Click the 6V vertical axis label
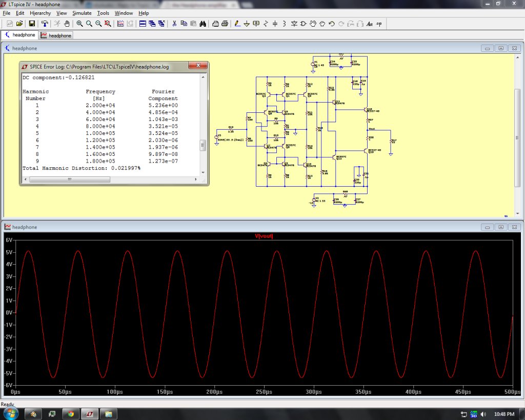Viewport: 525px width, 420px height. pyautogui.click(x=9, y=240)
